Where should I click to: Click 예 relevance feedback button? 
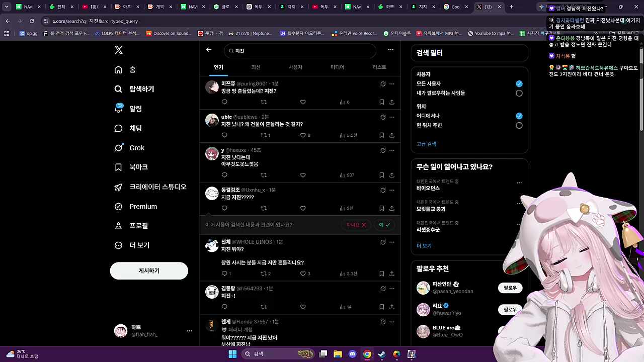[x=385, y=225]
